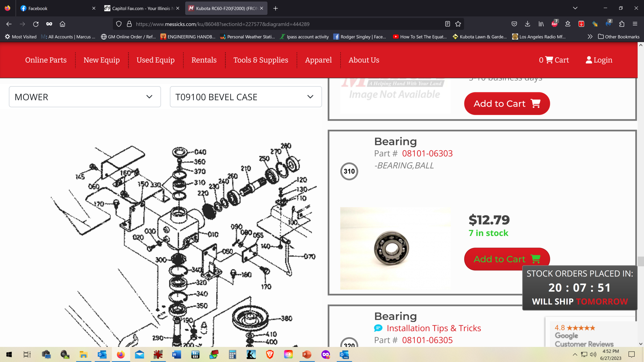
Task: Open Kubota Lawn & Garde... bookmark
Action: coord(480,37)
